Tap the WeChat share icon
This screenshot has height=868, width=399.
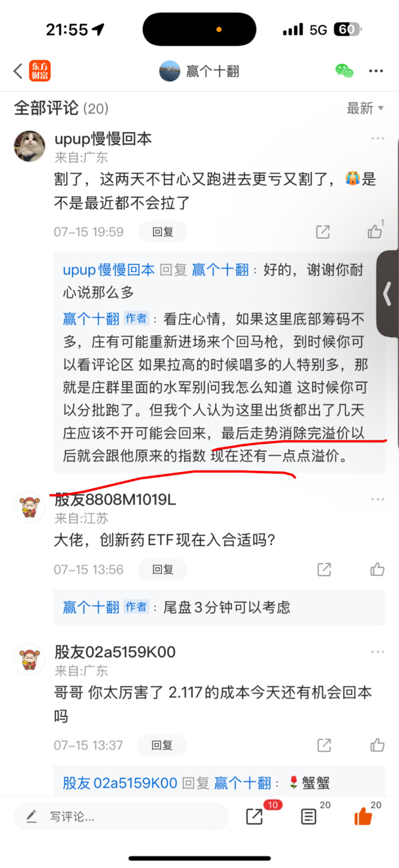coord(344,71)
